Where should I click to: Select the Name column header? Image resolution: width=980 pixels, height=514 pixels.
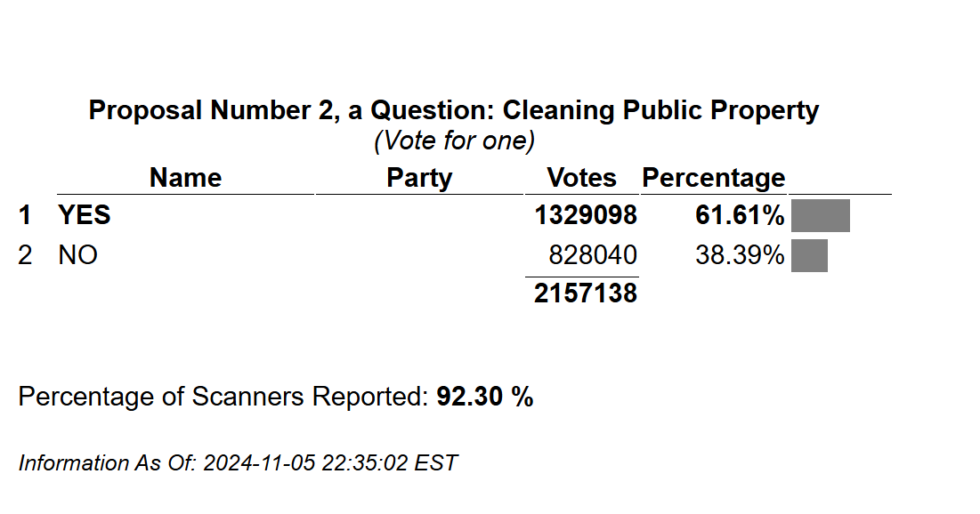[186, 178]
